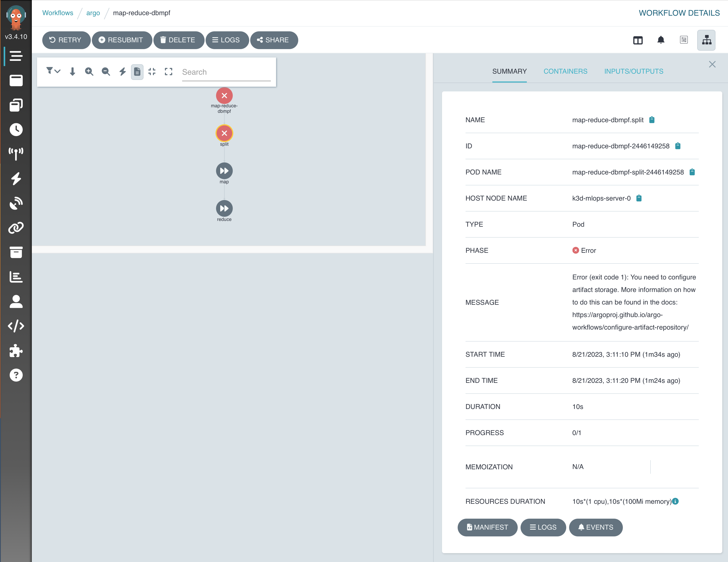This screenshot has width=728, height=562.
Task: Click the map-reduce-dbmpf breadcrumb text
Action: (x=142, y=13)
